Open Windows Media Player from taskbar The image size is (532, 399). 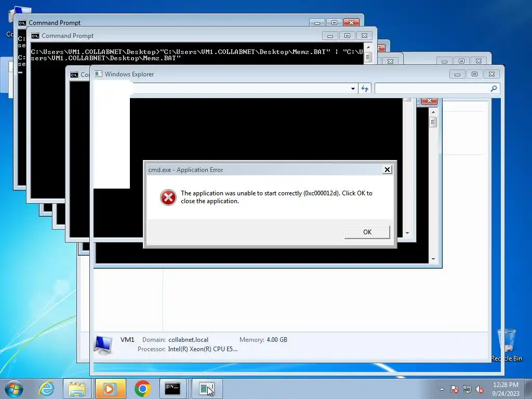(110, 389)
